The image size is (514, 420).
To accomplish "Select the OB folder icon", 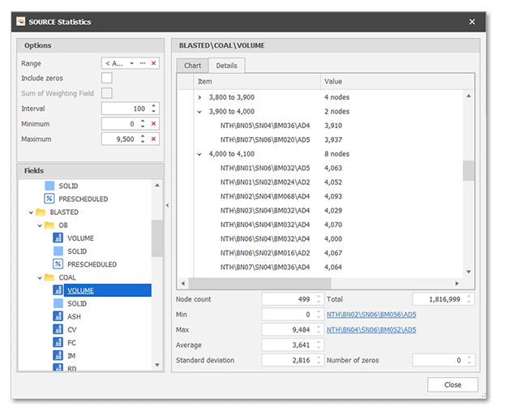I will [49, 225].
